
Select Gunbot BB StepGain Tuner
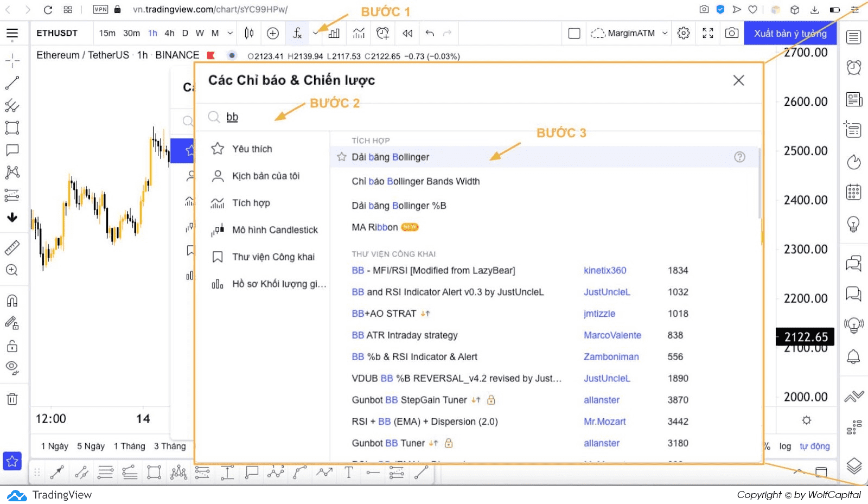pos(409,400)
